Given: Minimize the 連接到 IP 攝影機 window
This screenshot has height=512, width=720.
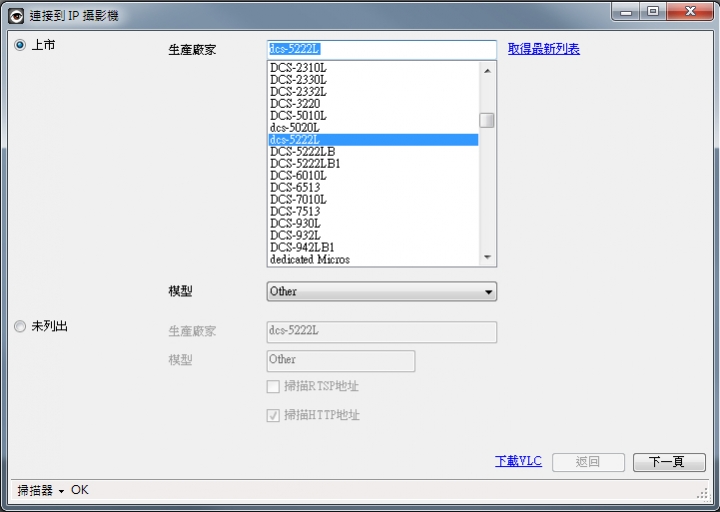Looking at the screenshot, I should [x=626, y=11].
